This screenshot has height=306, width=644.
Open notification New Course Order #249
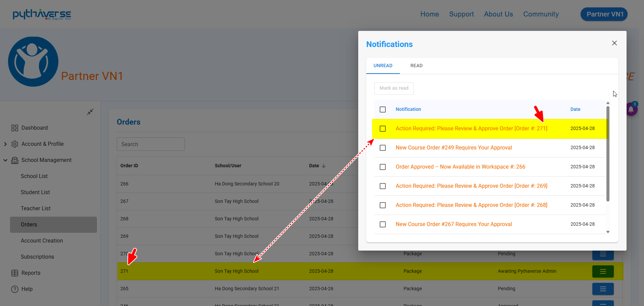point(454,148)
